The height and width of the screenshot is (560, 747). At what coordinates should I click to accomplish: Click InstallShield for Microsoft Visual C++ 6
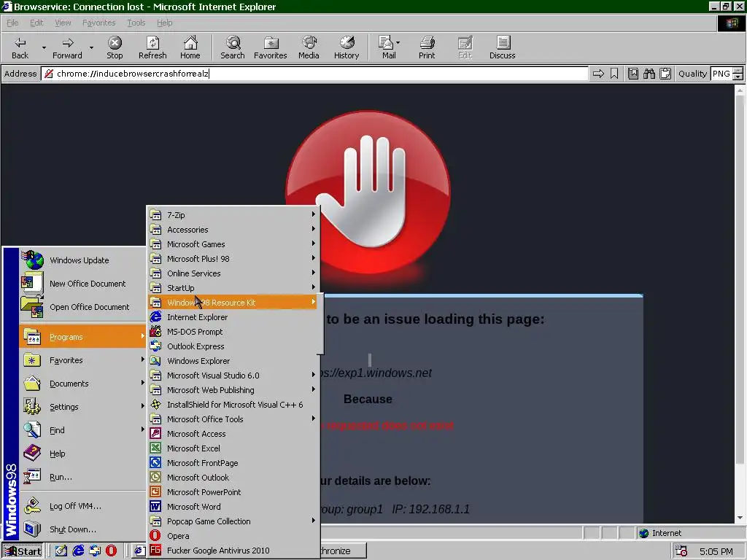pyautogui.click(x=233, y=404)
